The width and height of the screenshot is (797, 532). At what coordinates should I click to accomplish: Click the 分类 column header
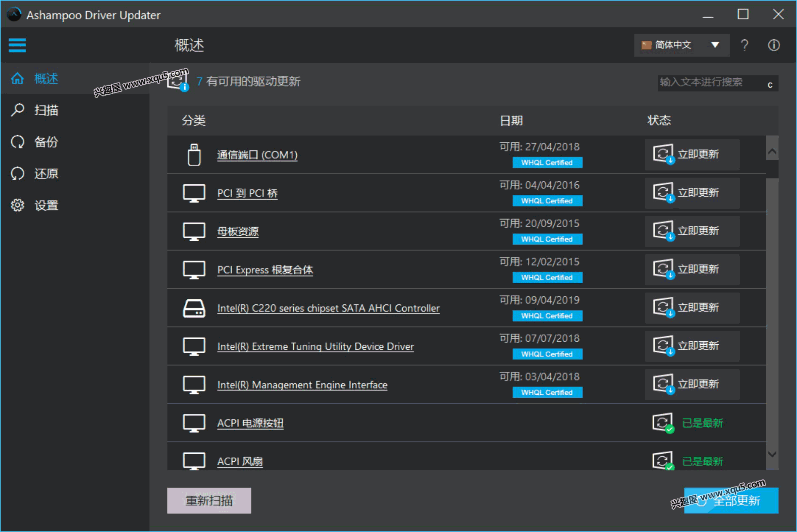click(194, 121)
